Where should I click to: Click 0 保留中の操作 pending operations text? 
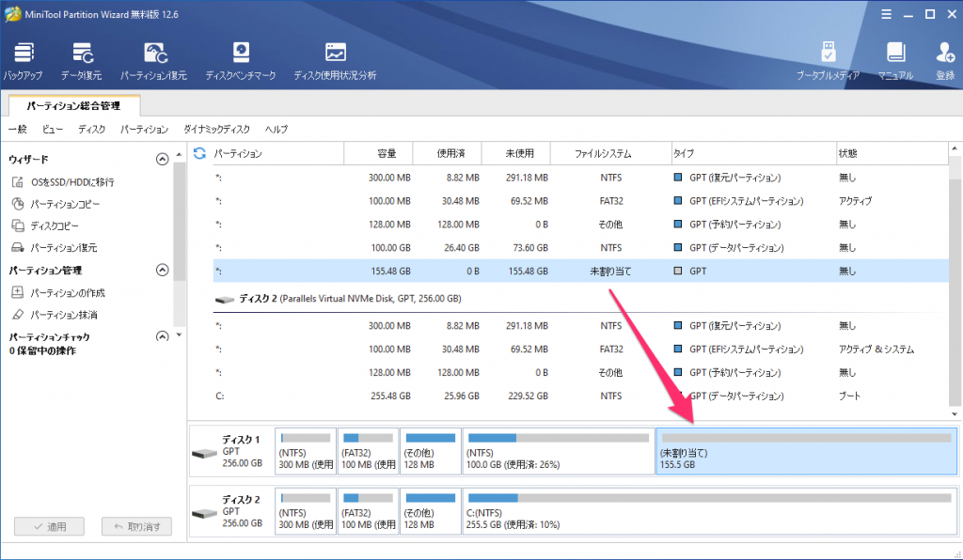click(x=42, y=350)
